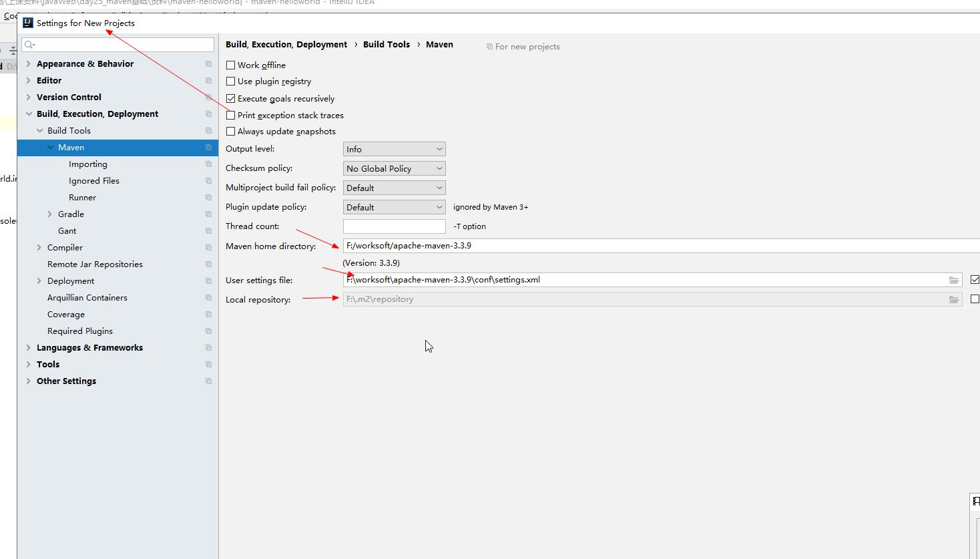Focus the settings search field

(x=117, y=45)
